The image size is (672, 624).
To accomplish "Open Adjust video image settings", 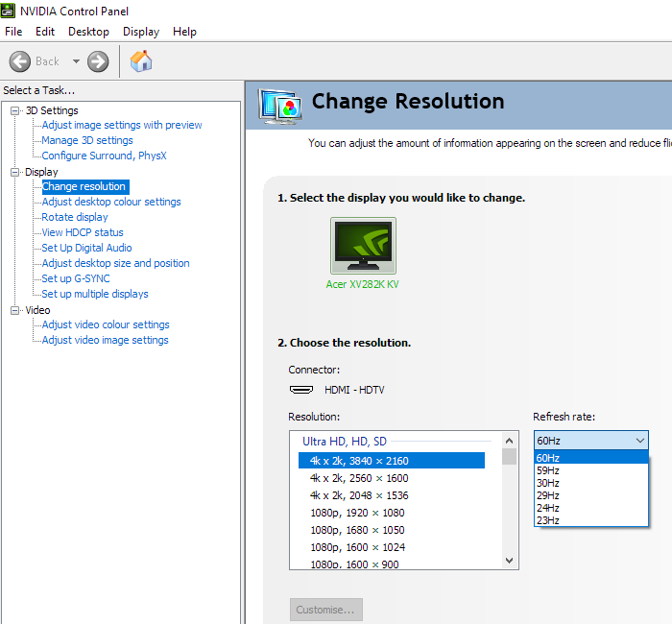I will [x=105, y=340].
